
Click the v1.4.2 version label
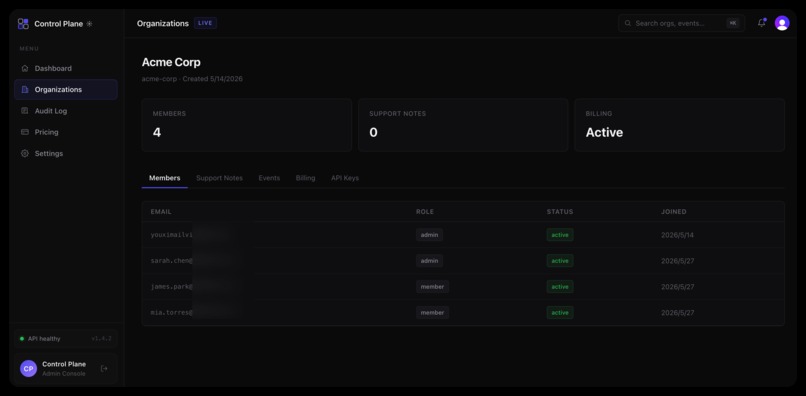(102, 339)
